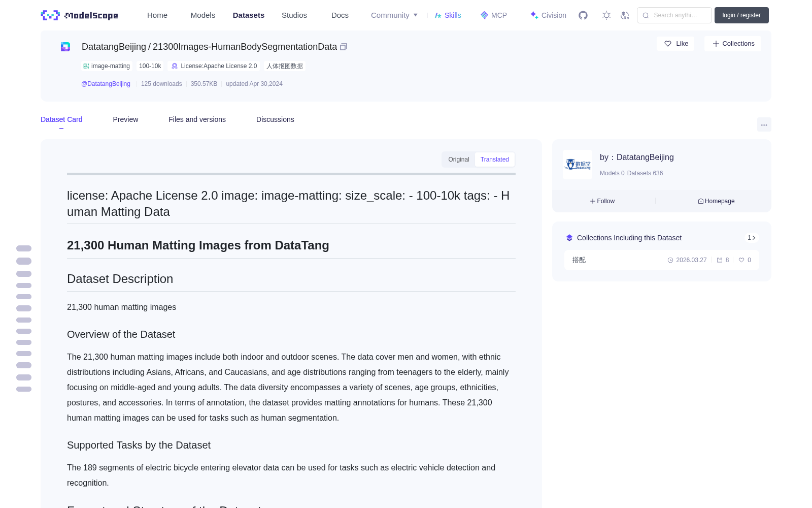This screenshot has width=812, height=508.
Task: Click the house icon beside Homepage
Action: coord(701,201)
